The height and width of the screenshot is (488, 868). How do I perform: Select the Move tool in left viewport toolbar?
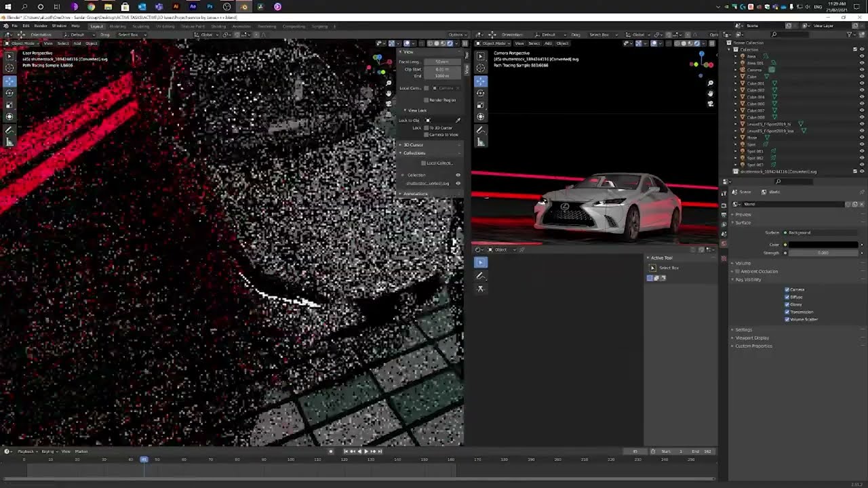coord(9,81)
